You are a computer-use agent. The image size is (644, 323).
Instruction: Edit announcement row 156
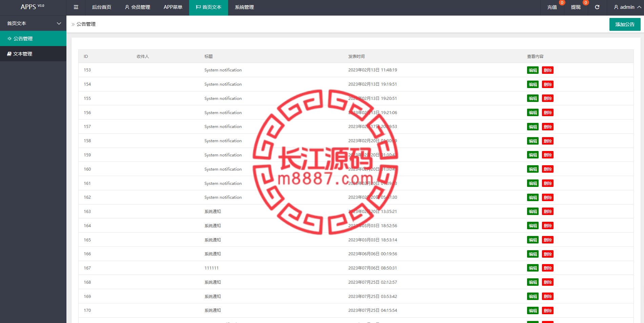(x=533, y=113)
